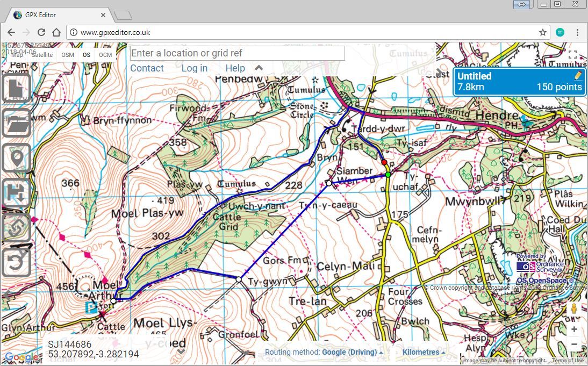The height and width of the screenshot is (366, 588).
Task: Open the folder icon to load a file
Action: pos(16,123)
